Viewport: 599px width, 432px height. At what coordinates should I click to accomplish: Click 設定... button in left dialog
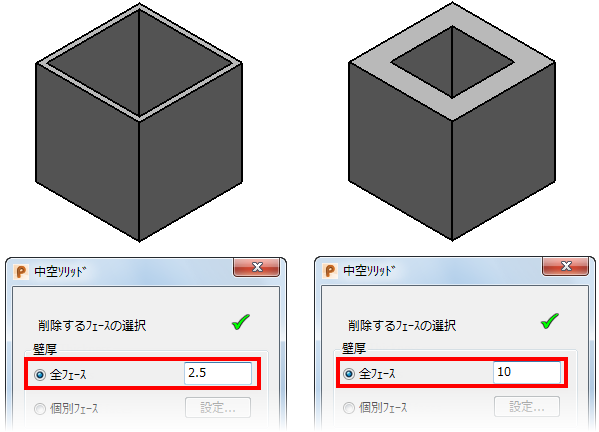coord(218,408)
